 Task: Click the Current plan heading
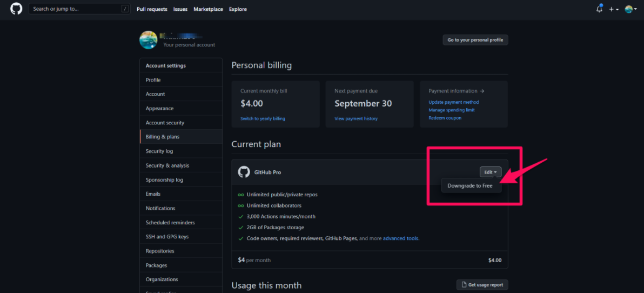[256, 144]
